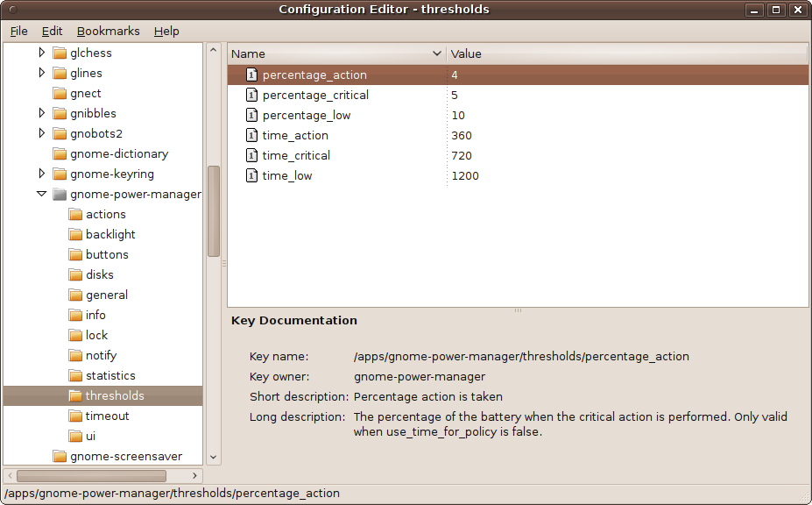Screen dimensions: 812x505
Task: Click the open gnome-power-manager folder icon
Action: 60,195
